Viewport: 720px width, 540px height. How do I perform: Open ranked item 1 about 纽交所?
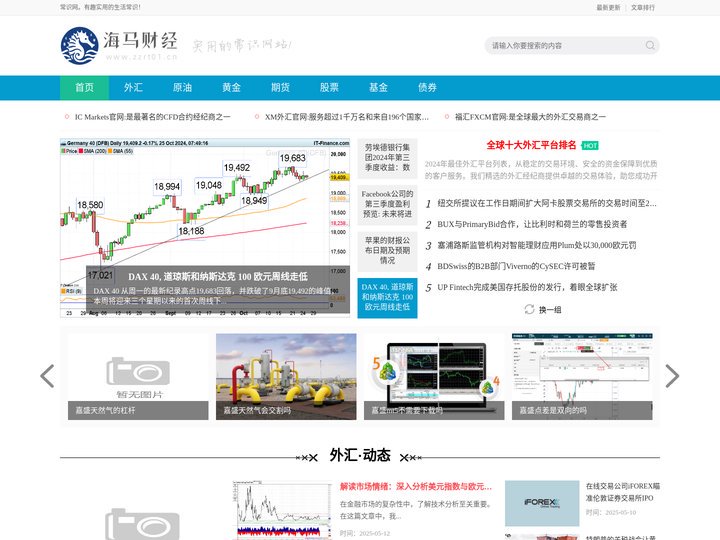(x=546, y=203)
